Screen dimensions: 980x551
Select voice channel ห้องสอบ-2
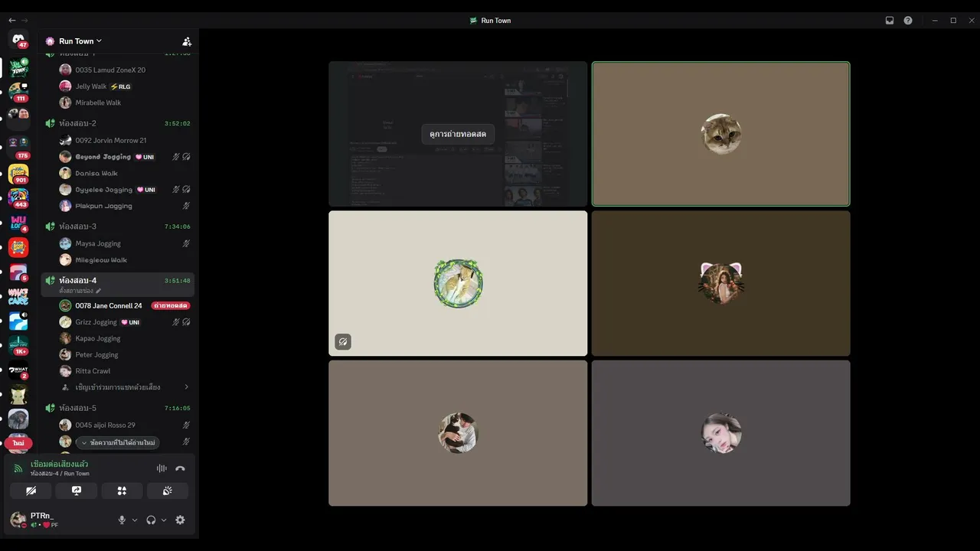pos(118,123)
